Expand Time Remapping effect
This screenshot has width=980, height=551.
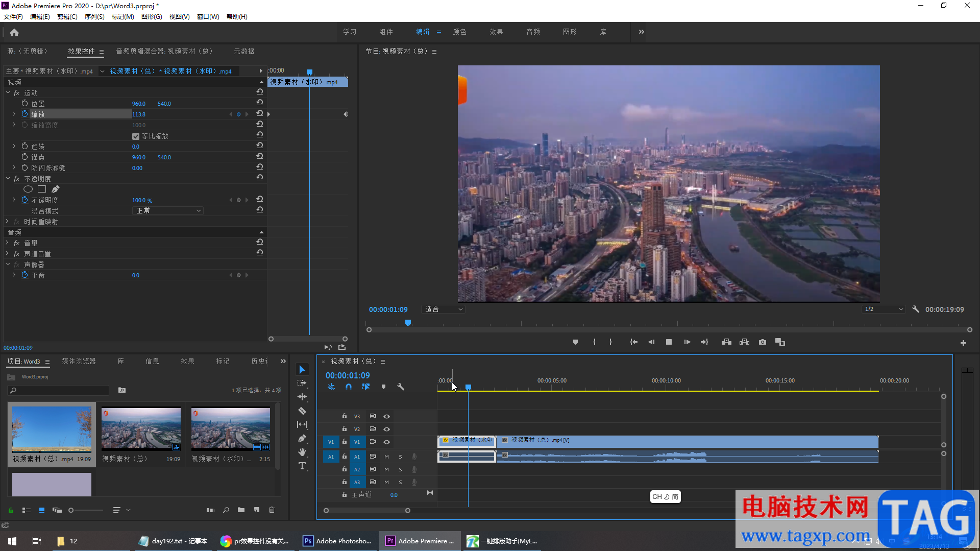8,222
